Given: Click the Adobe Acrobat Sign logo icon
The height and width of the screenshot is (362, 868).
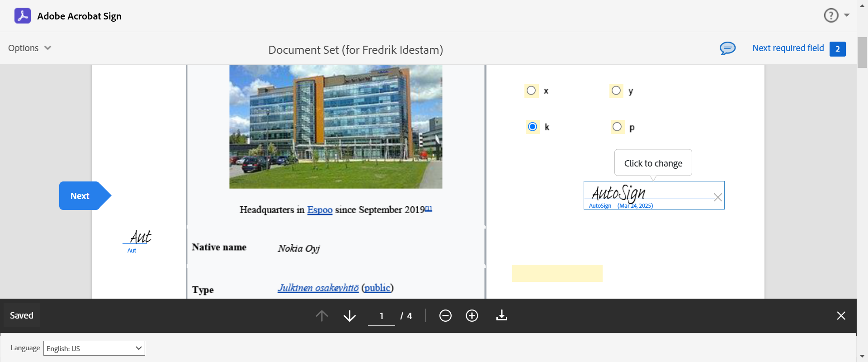Looking at the screenshot, I should coord(23,16).
